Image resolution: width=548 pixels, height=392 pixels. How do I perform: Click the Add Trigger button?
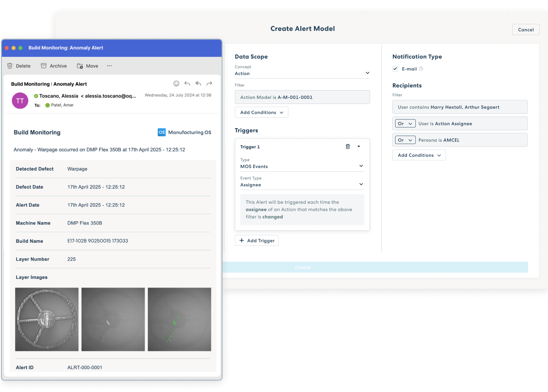[257, 240]
